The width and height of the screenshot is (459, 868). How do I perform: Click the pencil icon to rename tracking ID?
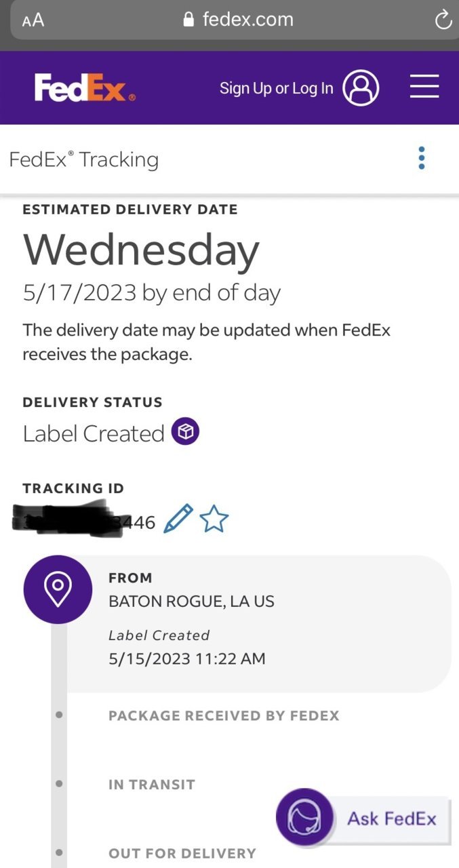tap(178, 519)
